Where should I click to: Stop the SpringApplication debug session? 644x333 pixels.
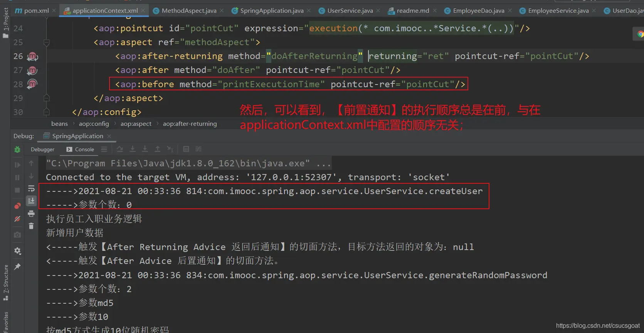tap(17, 190)
